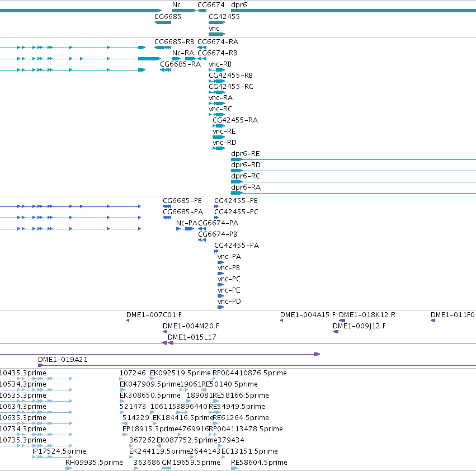Click protein label CG6685-PB

pos(182,201)
